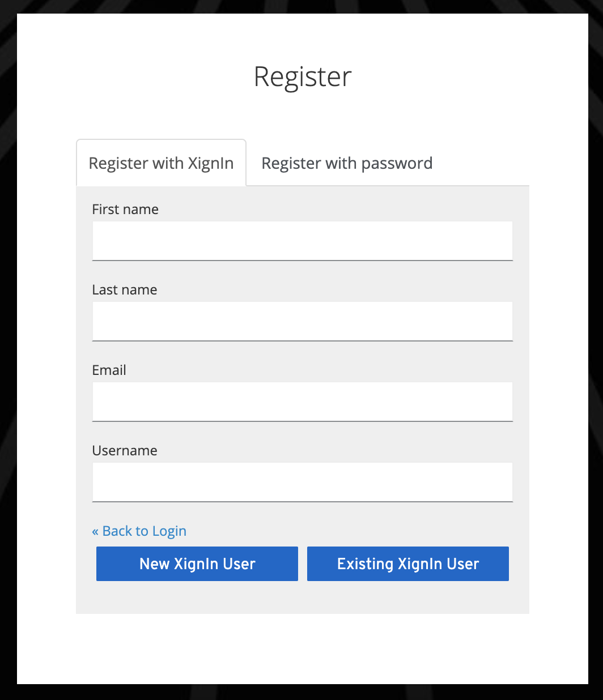Place the cursor in the Email field
This screenshot has height=700, width=603.
(302, 402)
